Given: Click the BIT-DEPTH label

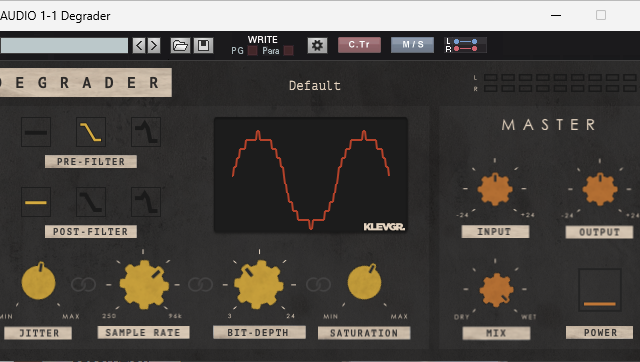Looking at the screenshot, I should 259,332.
